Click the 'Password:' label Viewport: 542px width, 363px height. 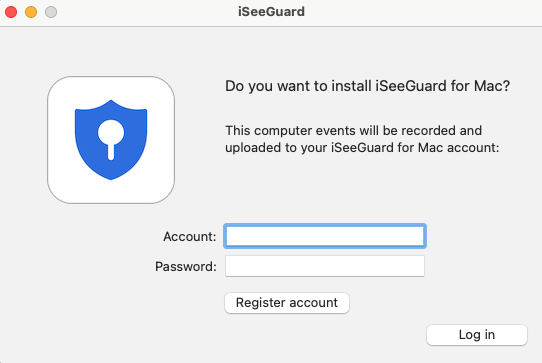point(186,267)
